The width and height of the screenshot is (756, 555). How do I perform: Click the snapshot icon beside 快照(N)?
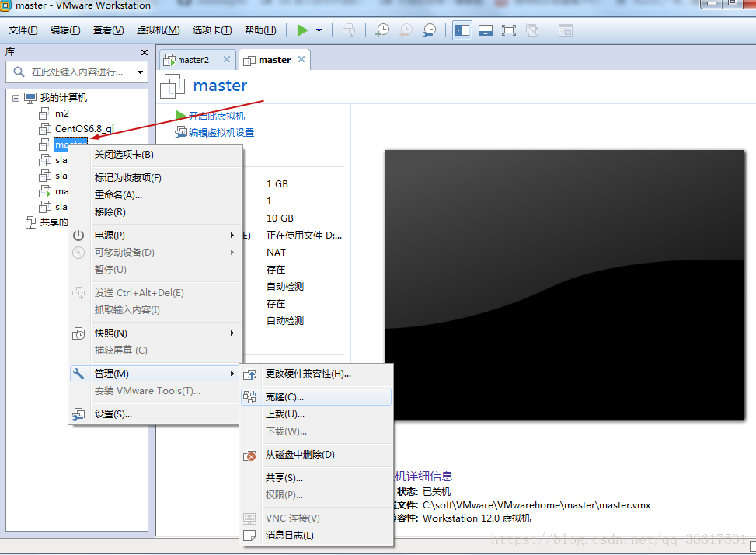[x=78, y=333]
